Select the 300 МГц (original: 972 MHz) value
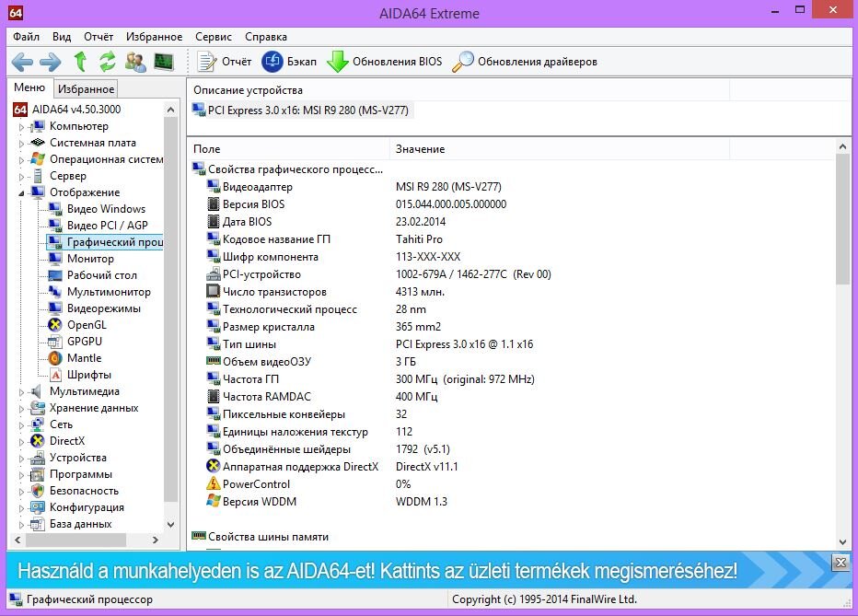 465,379
